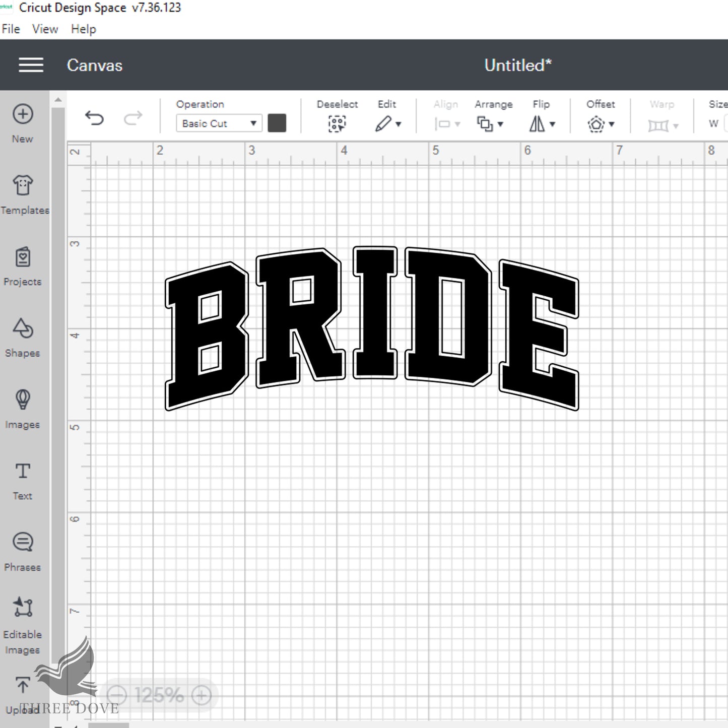Click the Canvas title label
Image resolution: width=728 pixels, height=728 pixels.
pos(95,65)
